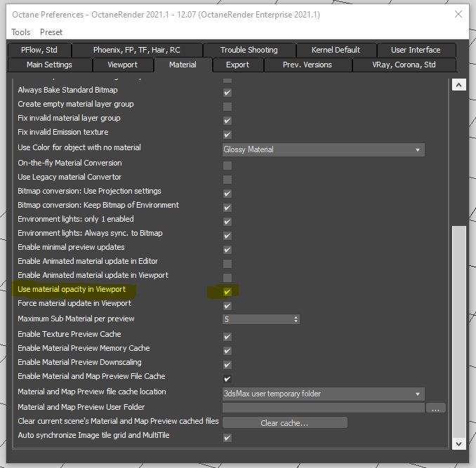Open the cache location dropdown

[323, 394]
